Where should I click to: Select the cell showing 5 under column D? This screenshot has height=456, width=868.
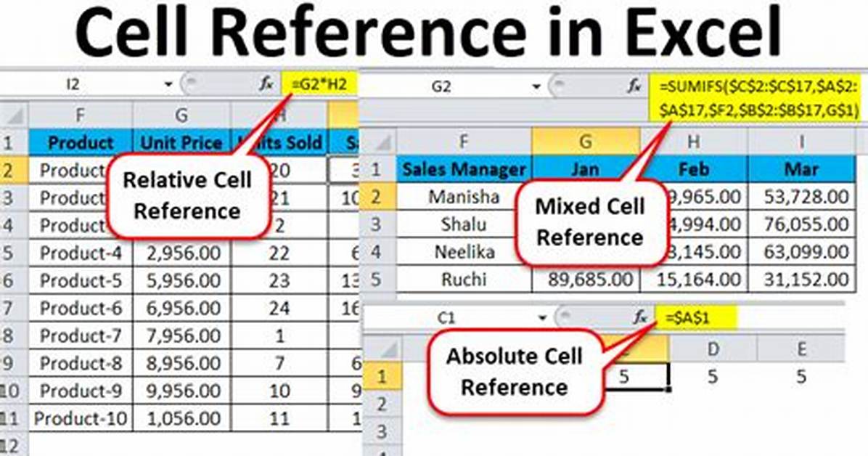tap(713, 377)
